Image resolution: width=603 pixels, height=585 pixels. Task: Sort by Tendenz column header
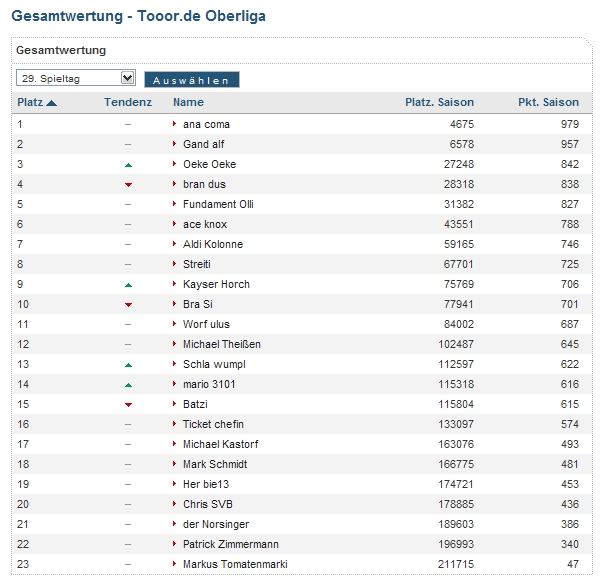tap(127, 102)
